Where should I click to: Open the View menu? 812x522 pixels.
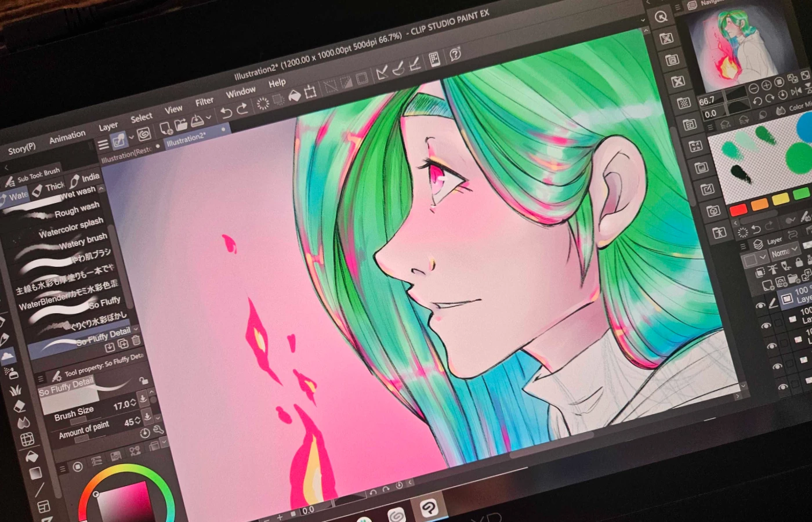pyautogui.click(x=173, y=109)
